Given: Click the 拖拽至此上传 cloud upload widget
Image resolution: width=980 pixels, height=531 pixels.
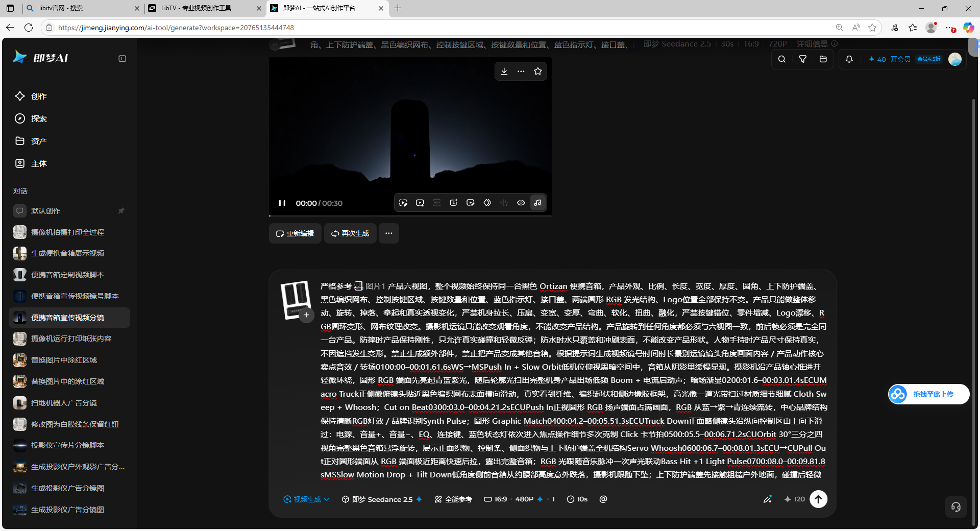Looking at the screenshot, I should coord(928,394).
